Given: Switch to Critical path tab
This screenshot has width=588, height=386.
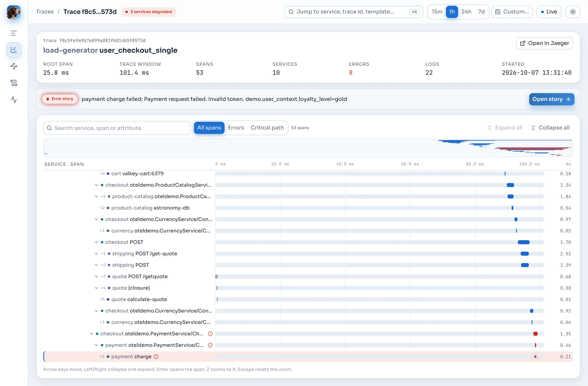Looking at the screenshot, I should point(267,128).
